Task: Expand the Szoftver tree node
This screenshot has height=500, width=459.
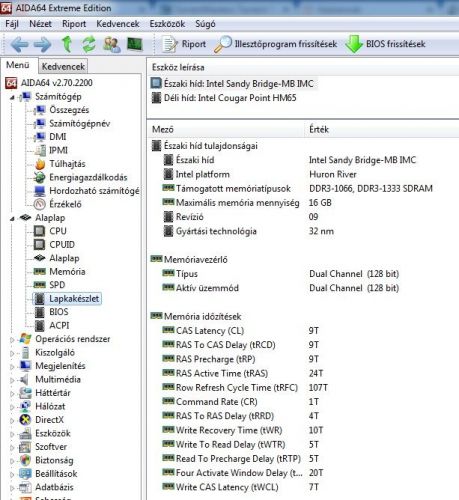Action: pos(12,448)
